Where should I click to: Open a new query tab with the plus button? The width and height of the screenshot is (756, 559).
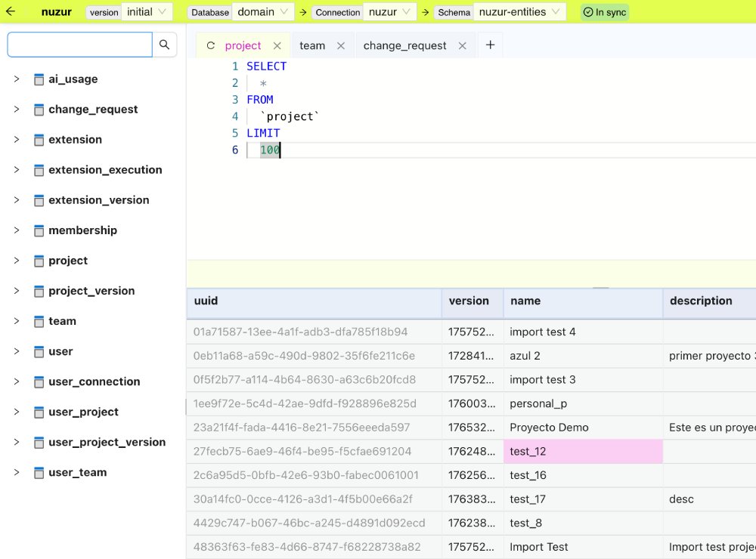(x=490, y=45)
